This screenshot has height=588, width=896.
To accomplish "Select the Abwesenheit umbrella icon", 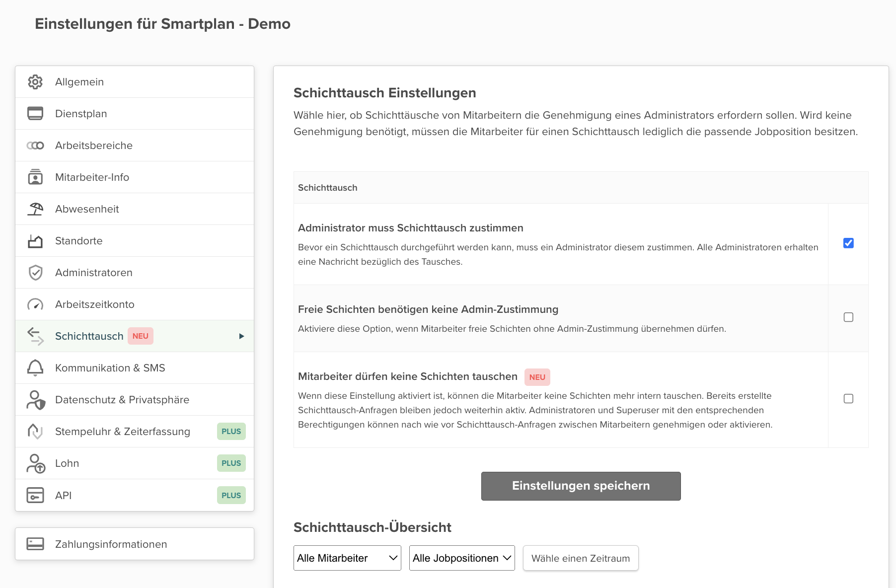I will 35,209.
